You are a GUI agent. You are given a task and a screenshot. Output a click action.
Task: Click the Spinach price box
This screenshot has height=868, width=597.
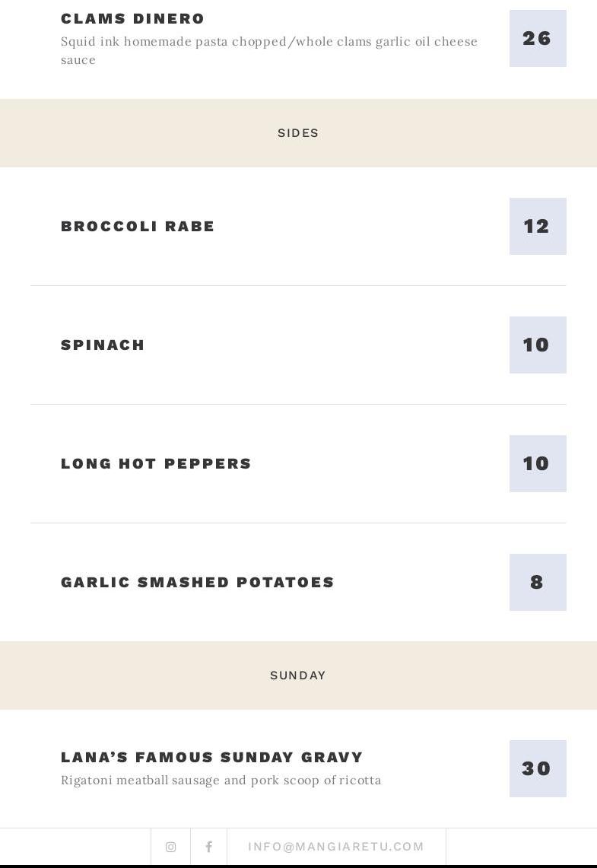(x=538, y=345)
